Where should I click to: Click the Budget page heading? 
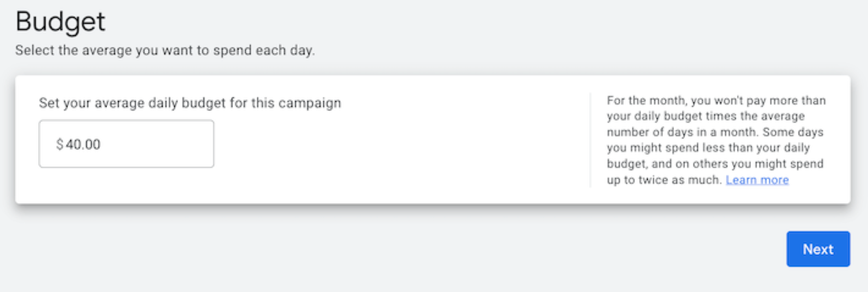pos(60,21)
